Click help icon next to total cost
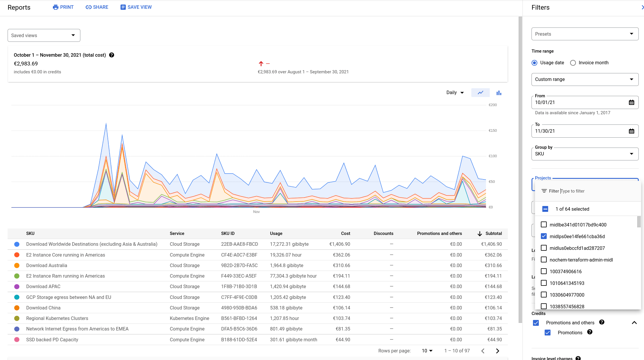 [x=112, y=55]
